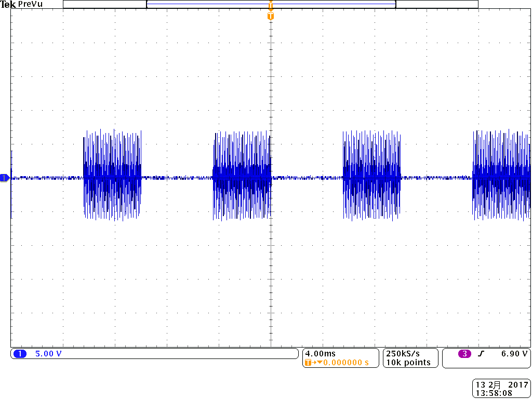
Task: Click the first waveform burst on the left
Action: (x=112, y=176)
